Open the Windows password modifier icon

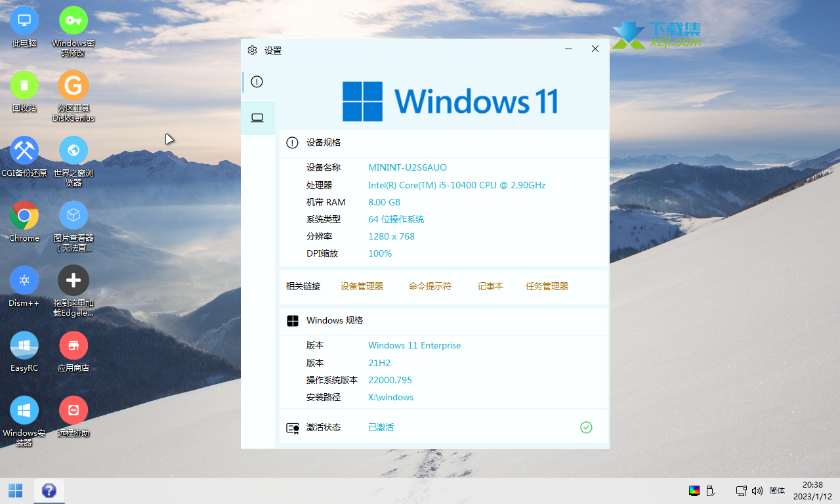(73, 20)
